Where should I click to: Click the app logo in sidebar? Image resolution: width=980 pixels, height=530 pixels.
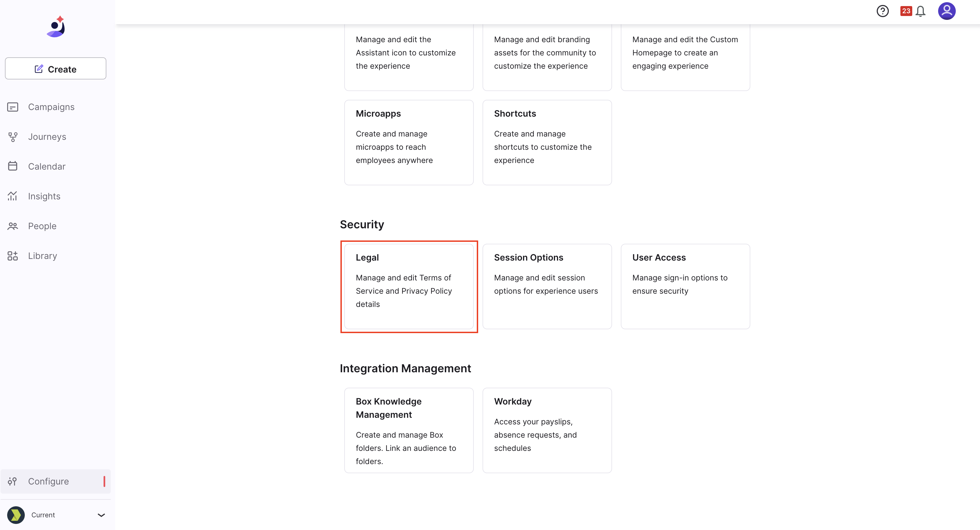pyautogui.click(x=56, y=27)
